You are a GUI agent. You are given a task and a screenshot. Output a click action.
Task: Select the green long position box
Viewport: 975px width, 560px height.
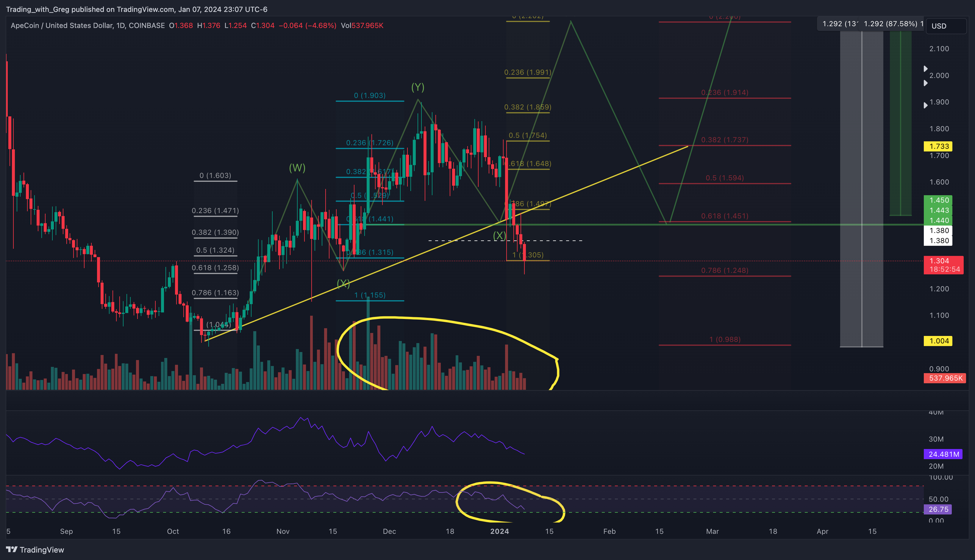point(900,123)
